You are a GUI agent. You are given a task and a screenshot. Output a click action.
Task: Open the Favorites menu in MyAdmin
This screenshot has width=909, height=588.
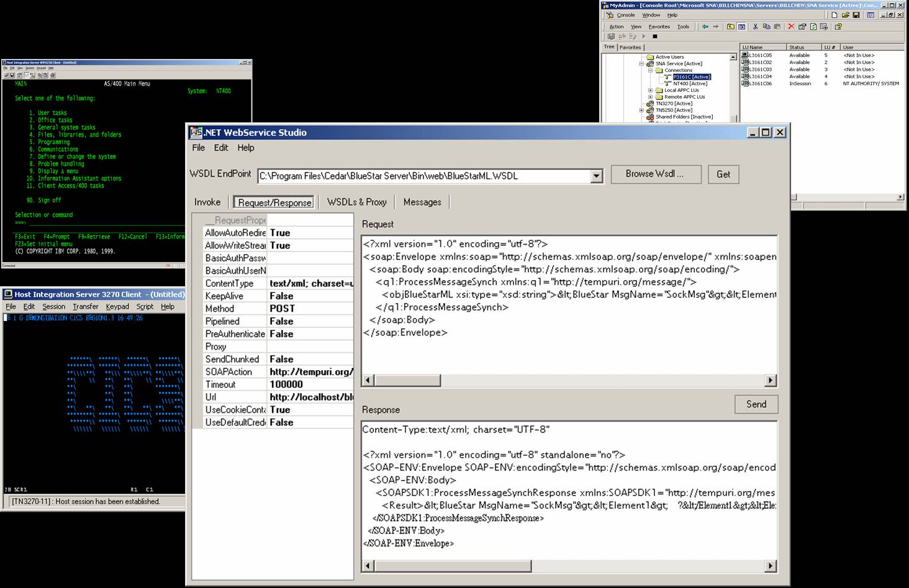tap(659, 27)
